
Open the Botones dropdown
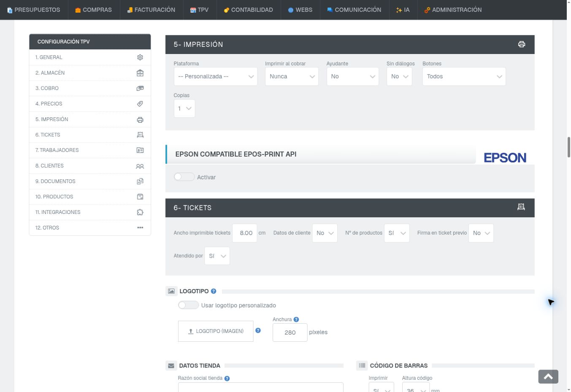pos(464,76)
